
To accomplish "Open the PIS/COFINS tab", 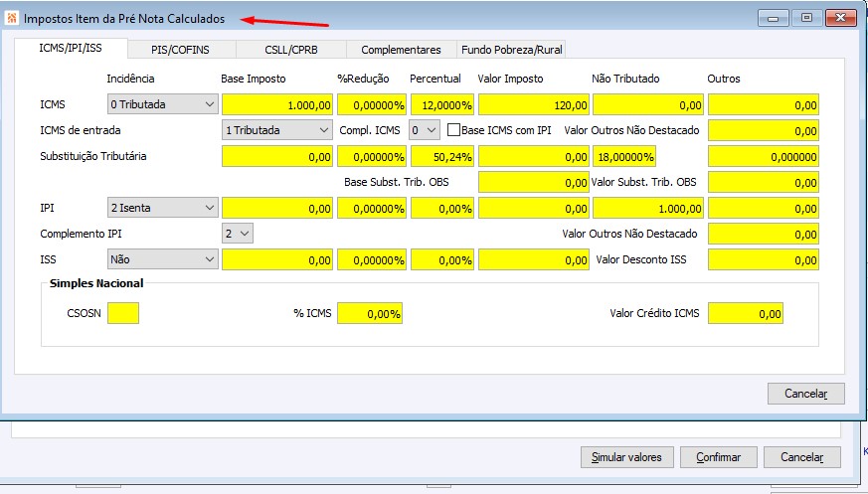I will (181, 50).
